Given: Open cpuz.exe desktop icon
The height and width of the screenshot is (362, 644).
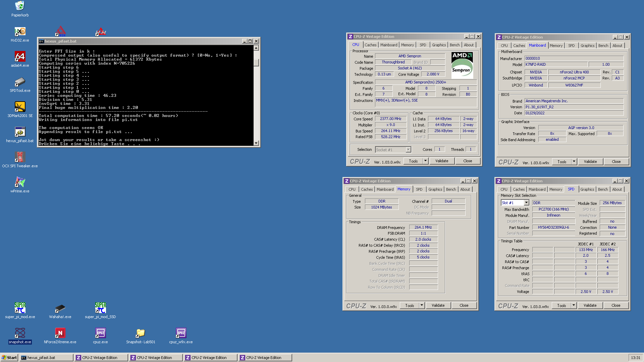Looking at the screenshot, I should coord(100,333).
